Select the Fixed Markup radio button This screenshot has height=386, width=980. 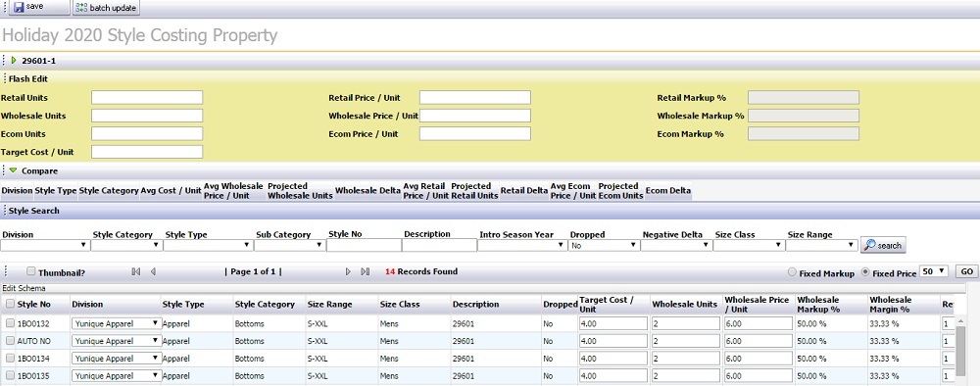pyautogui.click(x=792, y=272)
